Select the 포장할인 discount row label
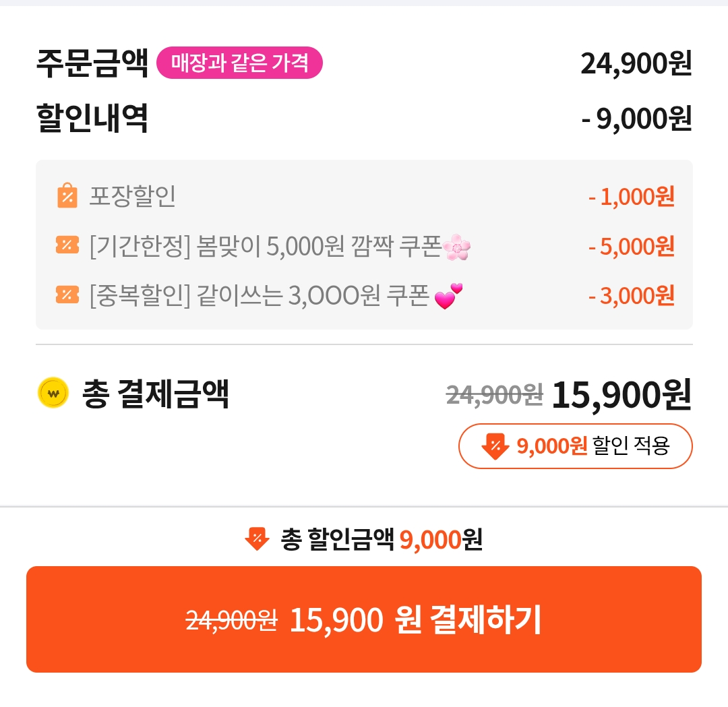728x707 pixels. [x=132, y=196]
